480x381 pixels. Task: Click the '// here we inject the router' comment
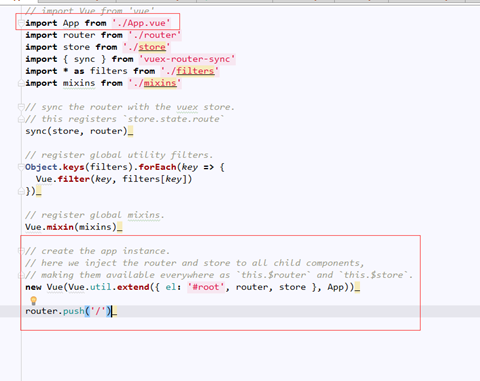coord(195,263)
